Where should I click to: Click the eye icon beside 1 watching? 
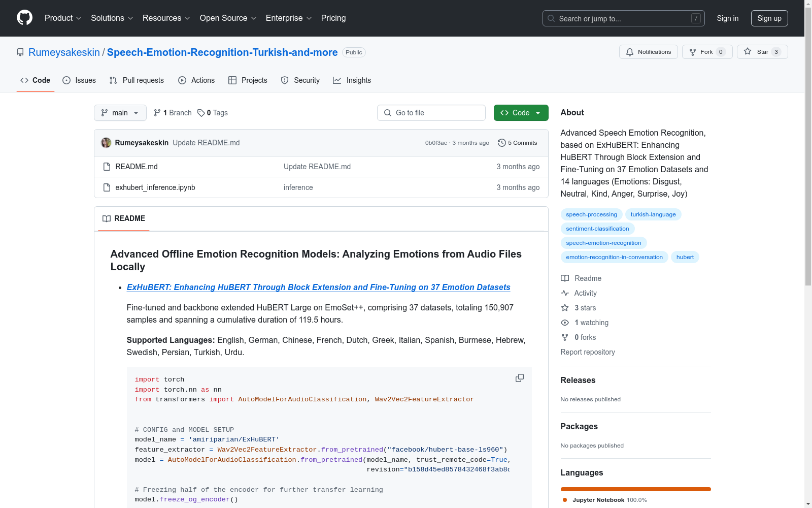(565, 323)
